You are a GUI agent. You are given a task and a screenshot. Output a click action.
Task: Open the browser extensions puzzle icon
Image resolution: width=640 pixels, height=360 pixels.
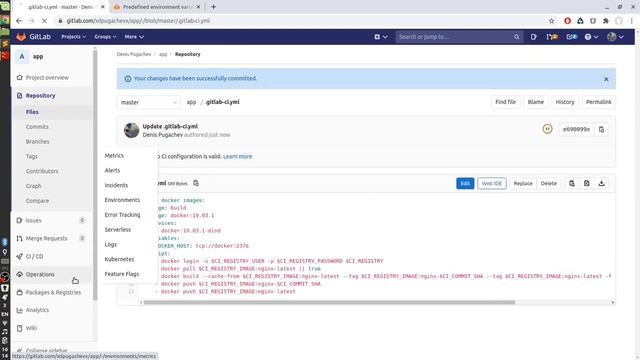pos(606,21)
